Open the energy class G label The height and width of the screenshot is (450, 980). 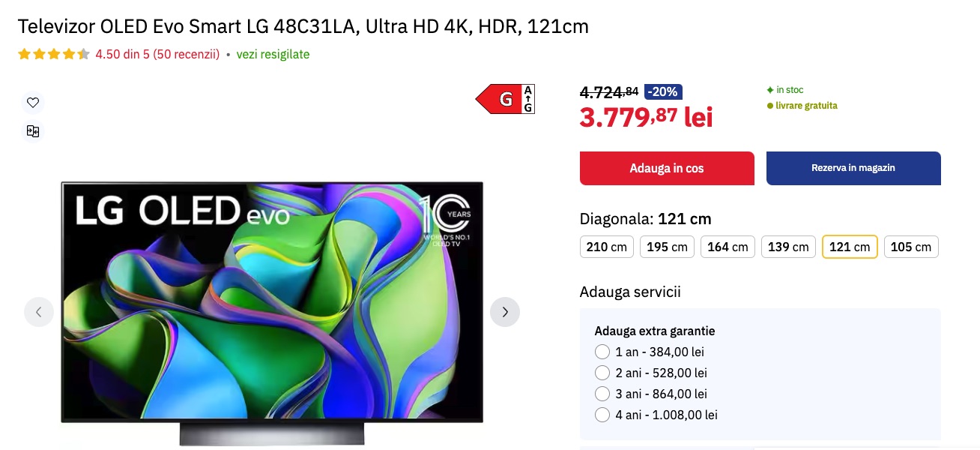pyautogui.click(x=506, y=99)
